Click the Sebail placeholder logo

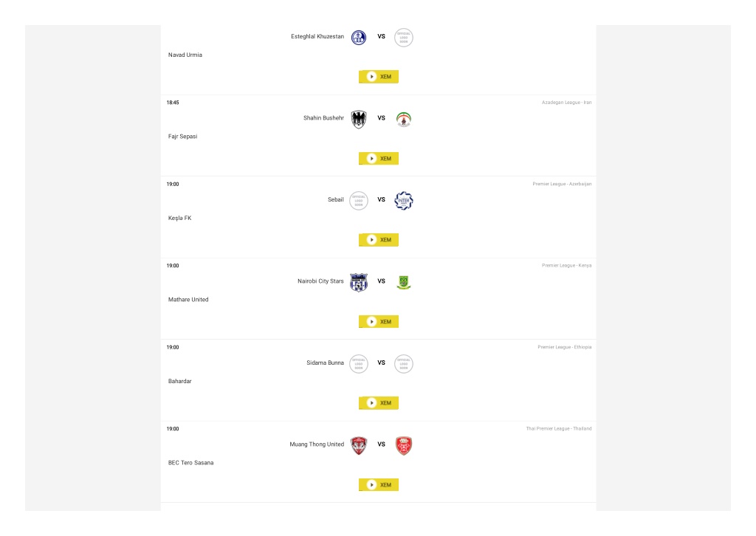(x=358, y=201)
